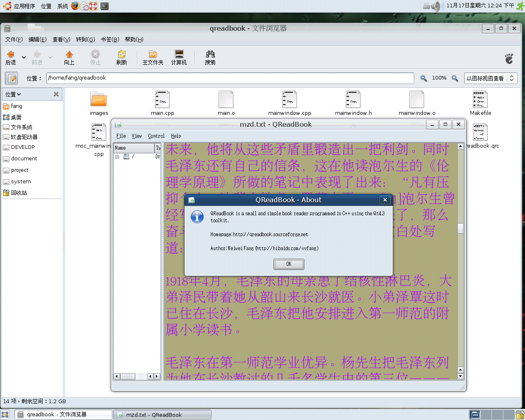Viewport: 525px width, 420px height.
Task: Click the location path input field
Action: tap(230, 78)
